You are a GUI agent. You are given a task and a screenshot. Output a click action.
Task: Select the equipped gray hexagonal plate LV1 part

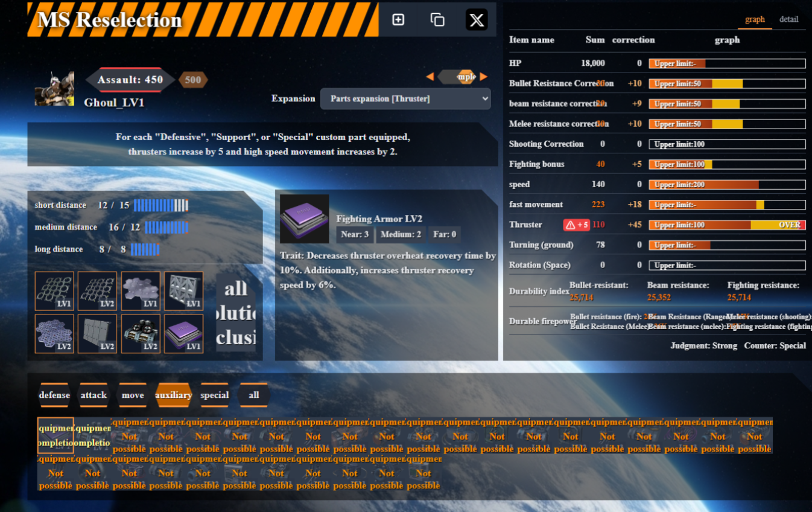pos(141,291)
